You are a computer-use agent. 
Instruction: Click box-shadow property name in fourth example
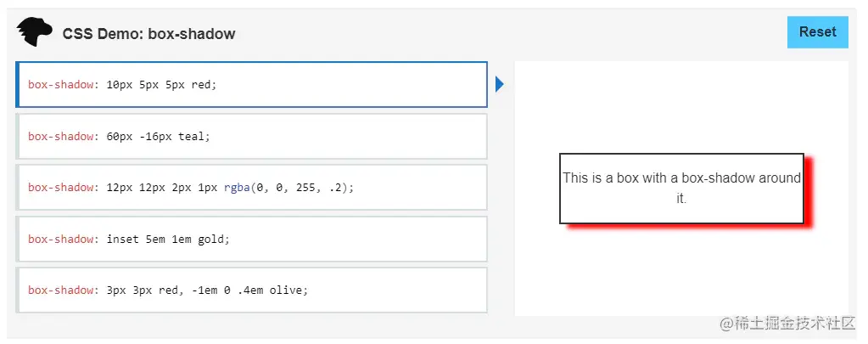pyautogui.click(x=61, y=239)
